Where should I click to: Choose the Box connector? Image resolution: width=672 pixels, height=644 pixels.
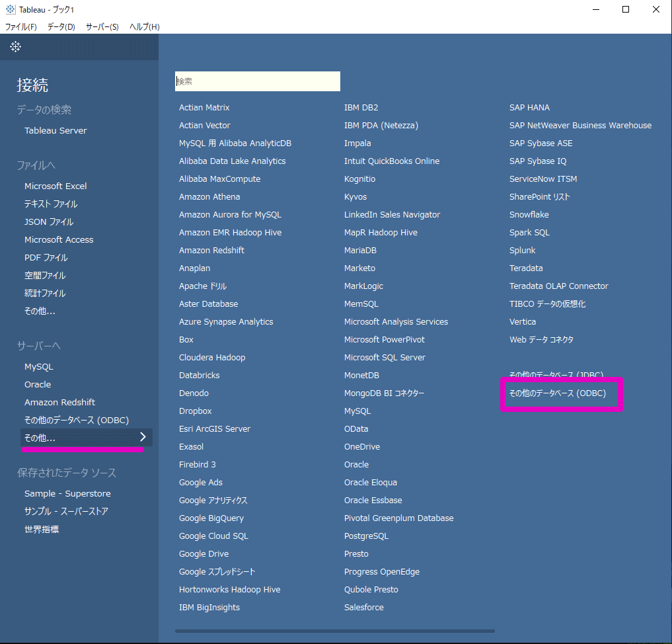click(x=186, y=340)
